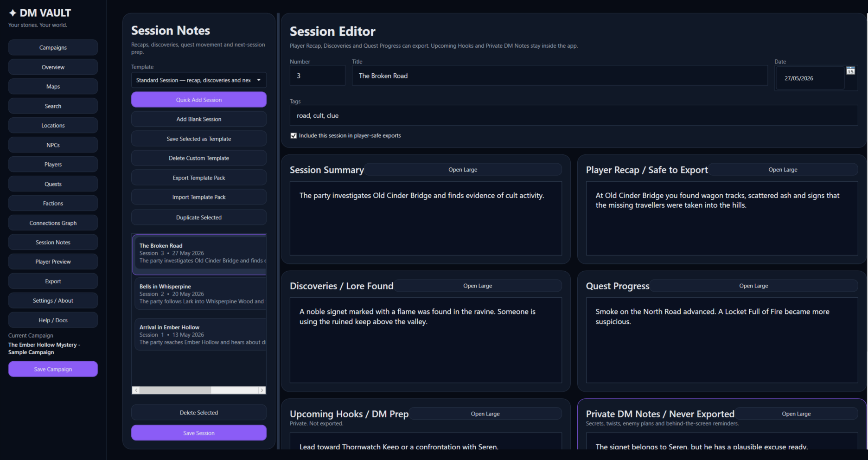868x460 pixels.
Task: Click the Date field 27/05/2026
Action: point(810,78)
